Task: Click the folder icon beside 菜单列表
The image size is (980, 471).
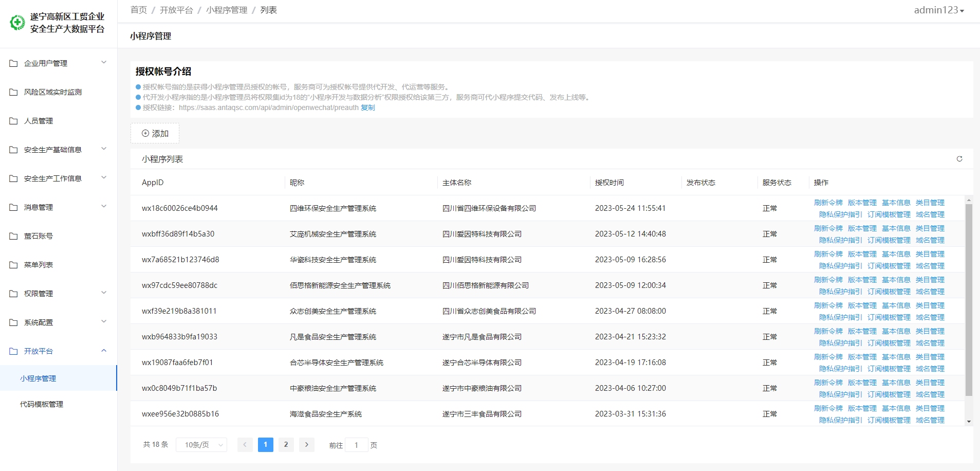Action: click(13, 265)
